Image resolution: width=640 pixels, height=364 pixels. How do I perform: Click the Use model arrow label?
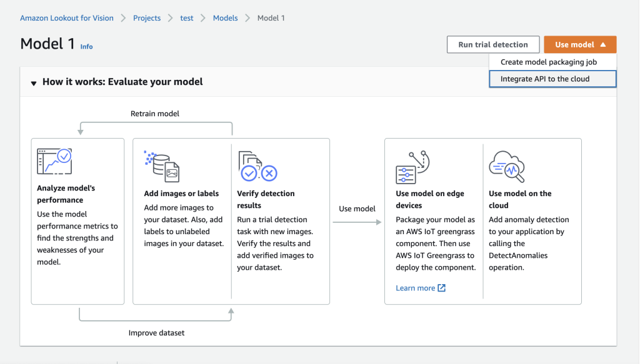[x=357, y=209]
